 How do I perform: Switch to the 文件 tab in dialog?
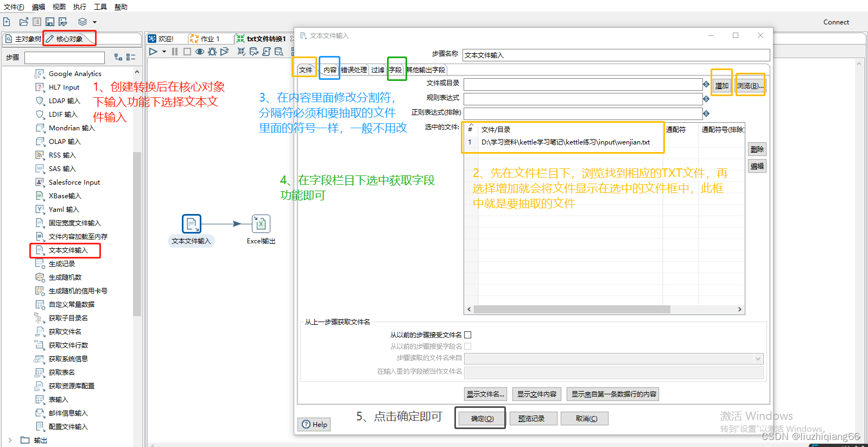coord(306,70)
